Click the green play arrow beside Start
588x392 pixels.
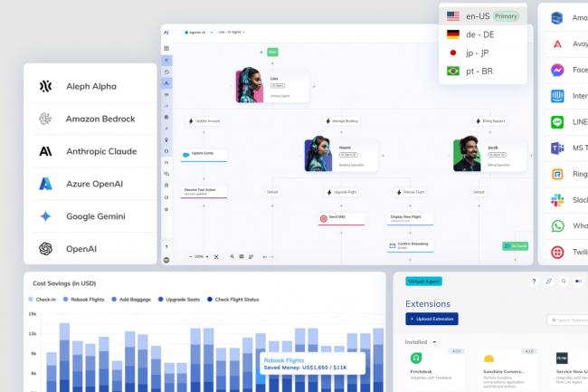point(261,53)
